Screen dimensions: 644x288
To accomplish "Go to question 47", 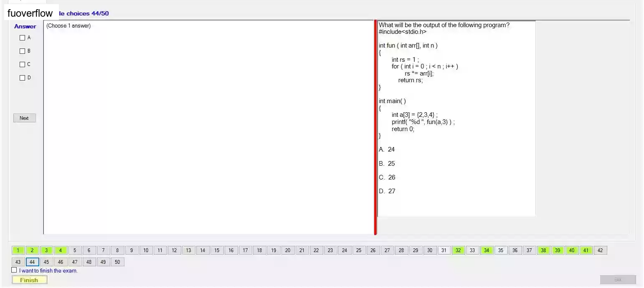I will click(75, 262).
